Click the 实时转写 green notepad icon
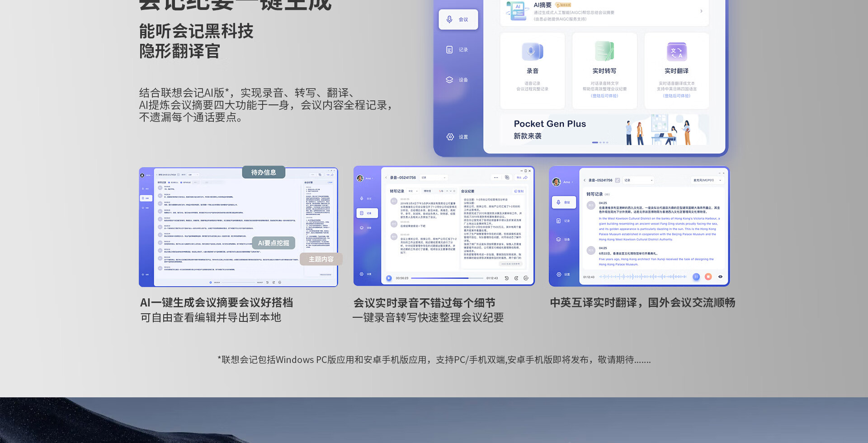 (604, 51)
